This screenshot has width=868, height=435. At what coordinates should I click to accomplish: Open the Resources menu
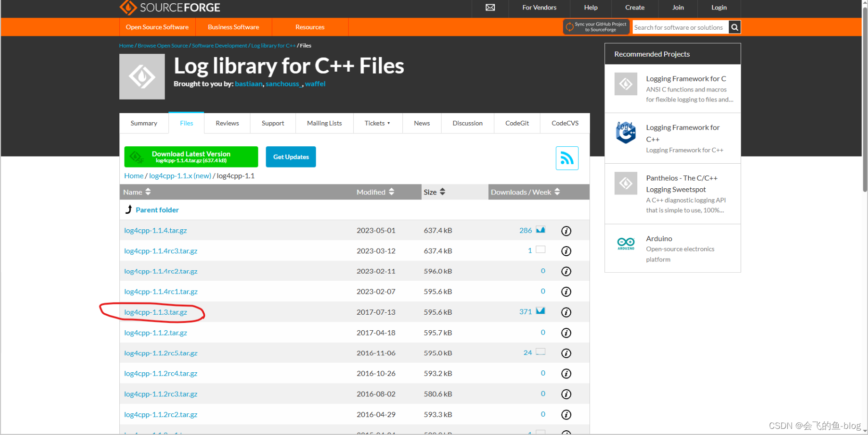pos(310,27)
